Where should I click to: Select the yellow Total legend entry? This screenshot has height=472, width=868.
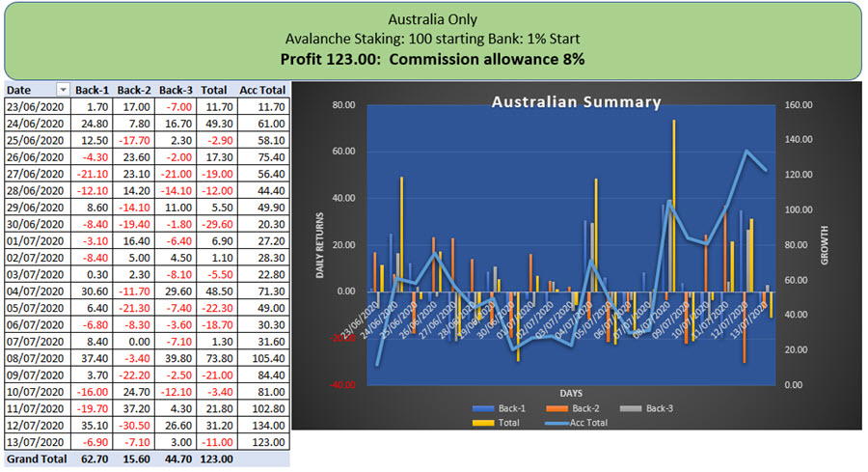coord(498,422)
